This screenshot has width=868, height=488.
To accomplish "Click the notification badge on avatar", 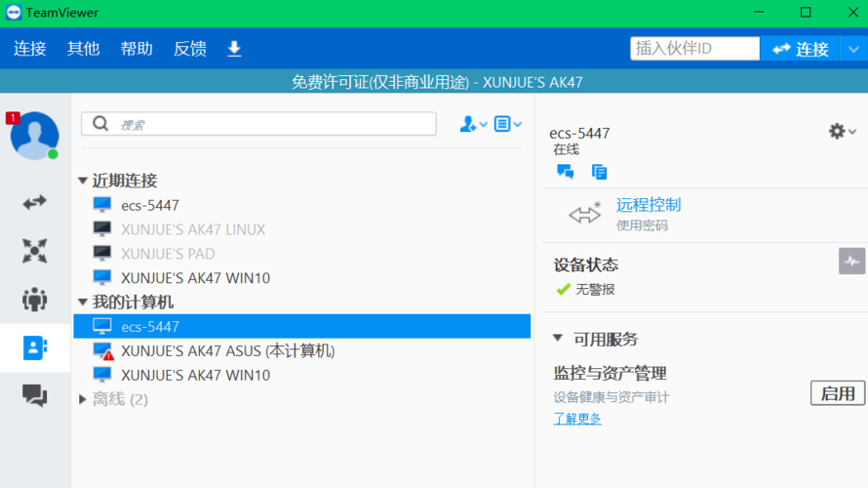I will pos(13,118).
